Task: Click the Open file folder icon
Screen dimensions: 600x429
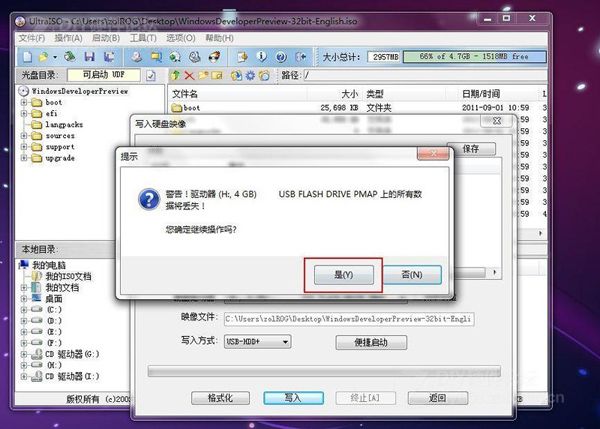Action: tap(43, 57)
